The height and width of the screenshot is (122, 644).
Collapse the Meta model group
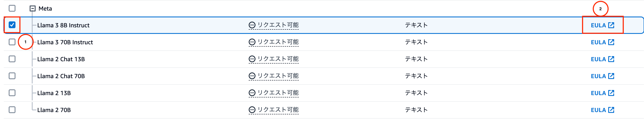[x=32, y=8]
